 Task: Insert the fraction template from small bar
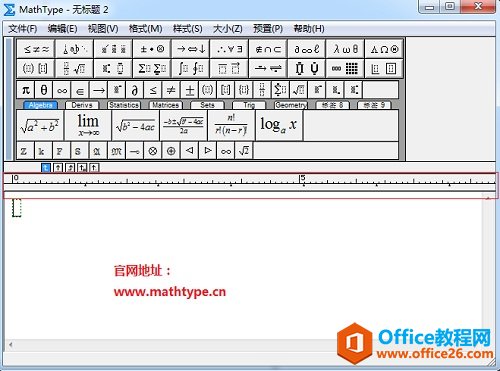click(x=262, y=90)
